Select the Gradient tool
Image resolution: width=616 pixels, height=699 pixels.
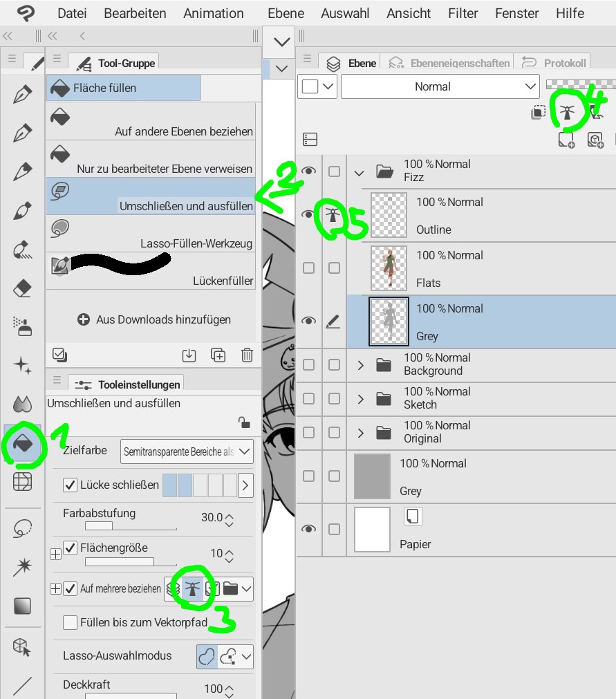tap(22, 606)
